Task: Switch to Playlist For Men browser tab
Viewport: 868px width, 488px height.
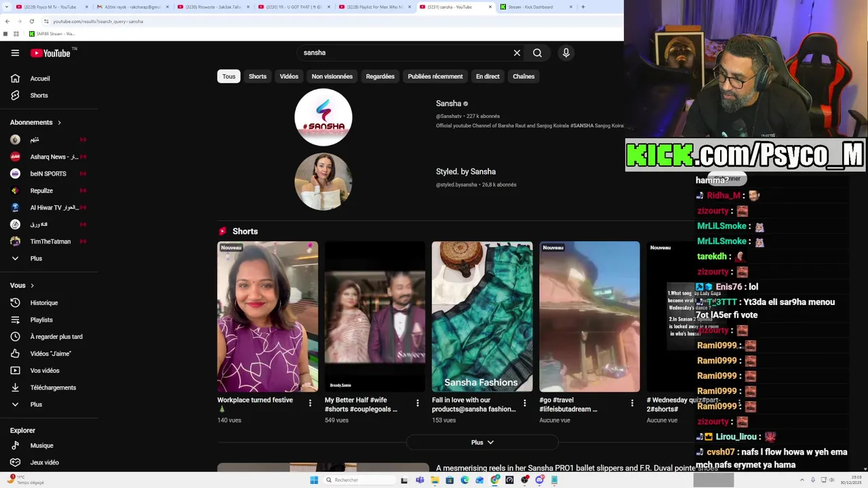Action: pyautogui.click(x=375, y=7)
